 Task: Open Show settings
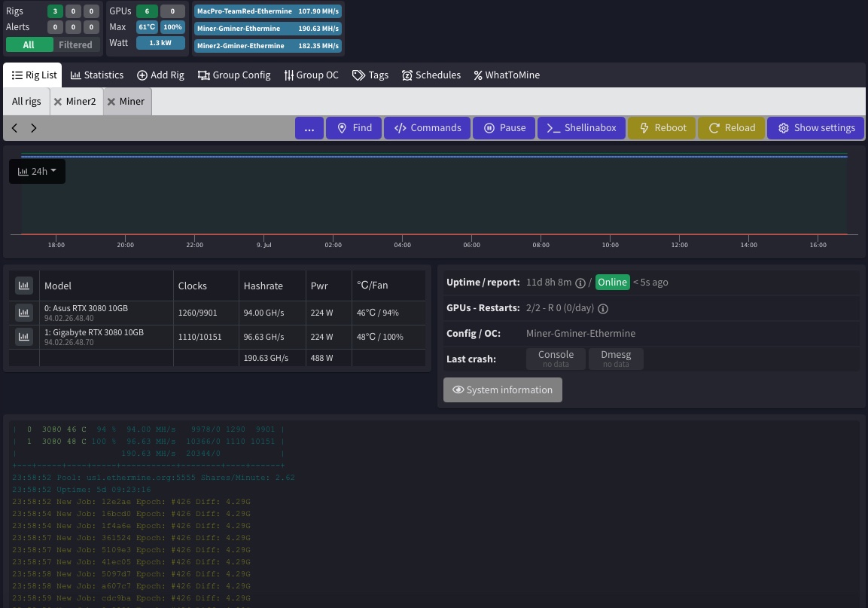coord(815,127)
